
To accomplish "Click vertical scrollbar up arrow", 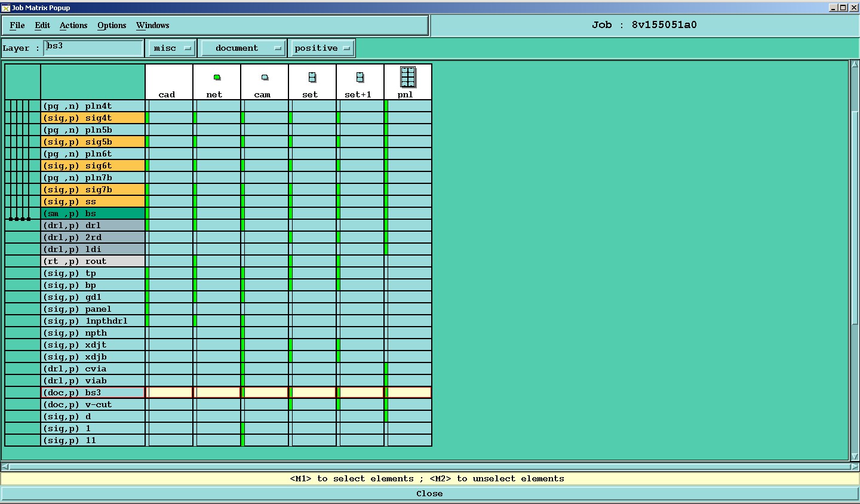I will coord(854,64).
